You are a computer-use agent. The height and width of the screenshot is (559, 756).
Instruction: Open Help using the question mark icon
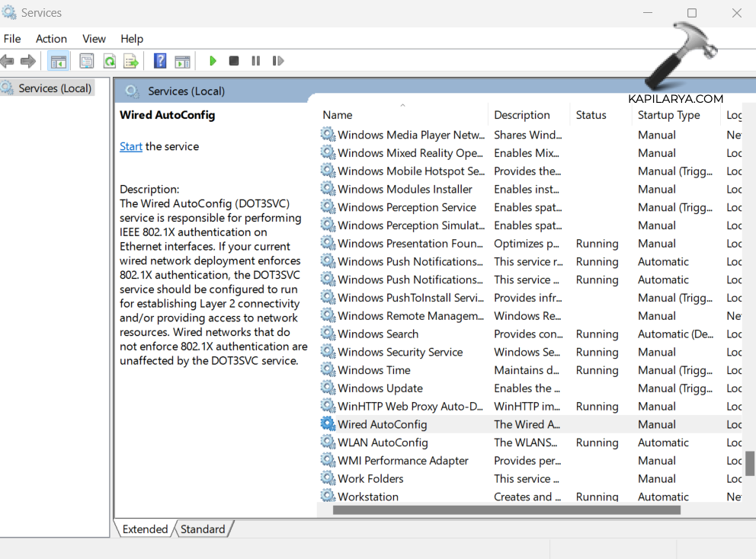[160, 61]
